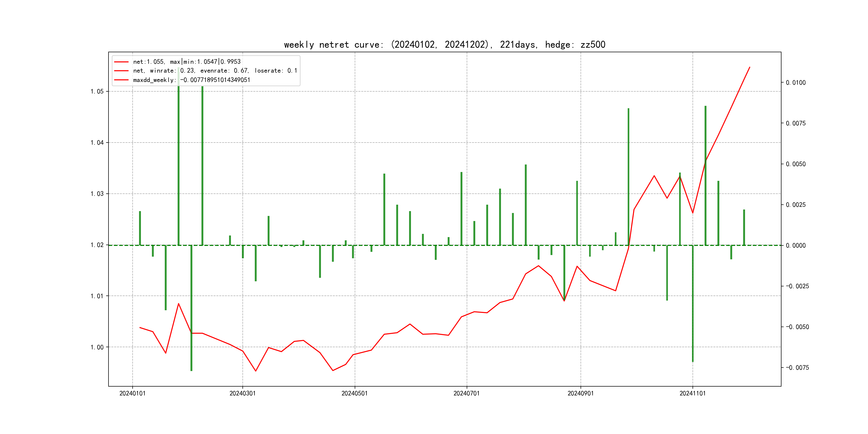
Task: Click left y-axis label 1.00
Action: (x=97, y=347)
